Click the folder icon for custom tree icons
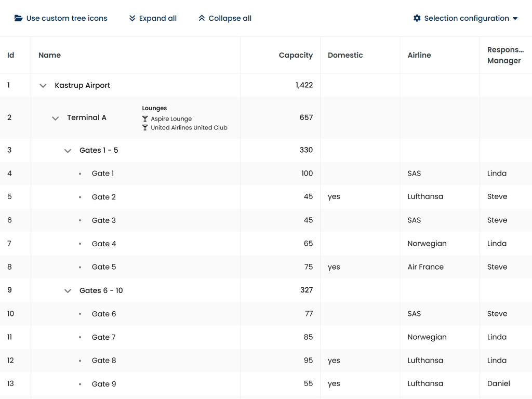This screenshot has width=532, height=399. click(x=18, y=18)
